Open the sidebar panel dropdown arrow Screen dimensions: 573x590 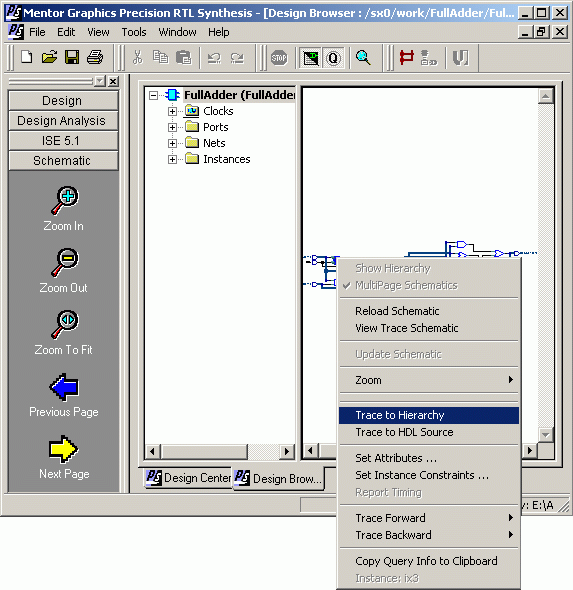tap(100, 81)
